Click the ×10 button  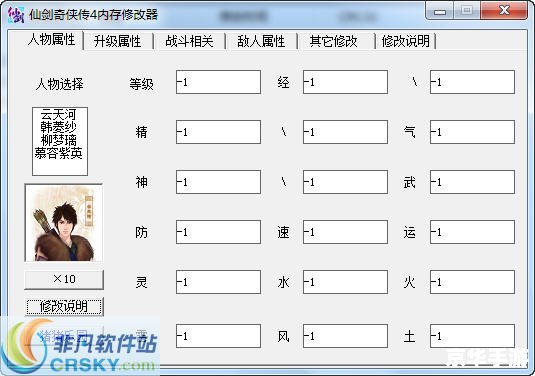(64, 279)
